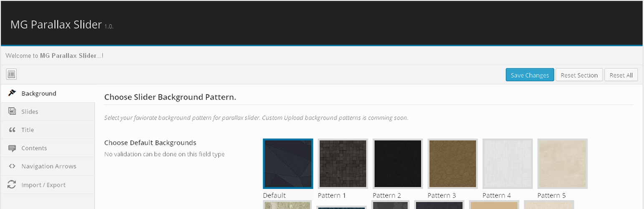Click the image icon beside Slides
The image size is (644, 209).
click(x=12, y=112)
